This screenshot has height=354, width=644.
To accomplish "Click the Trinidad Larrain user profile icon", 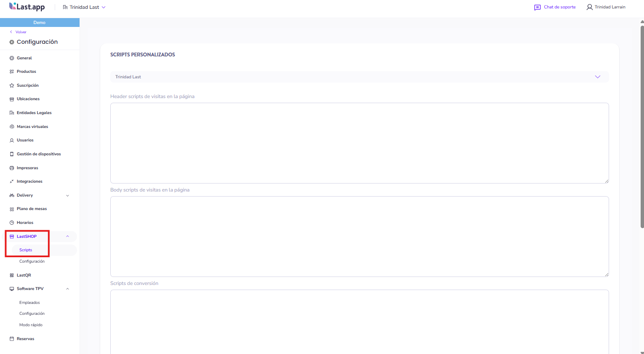I will (589, 7).
